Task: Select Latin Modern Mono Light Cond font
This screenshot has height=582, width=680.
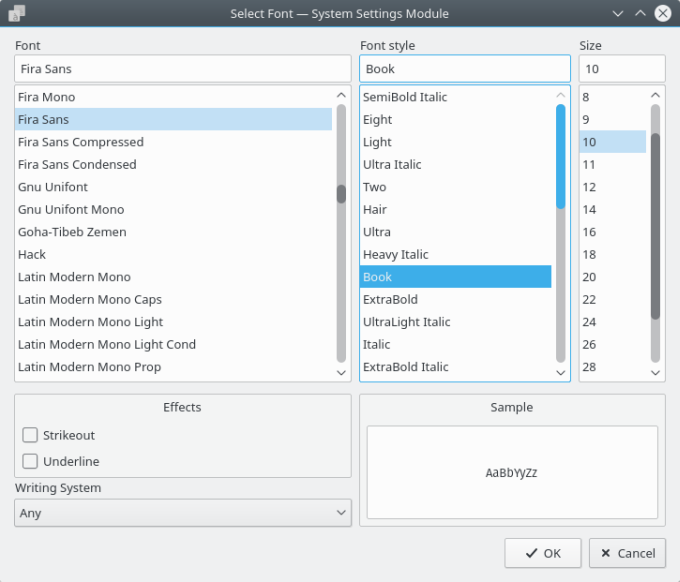Action: click(x=173, y=344)
